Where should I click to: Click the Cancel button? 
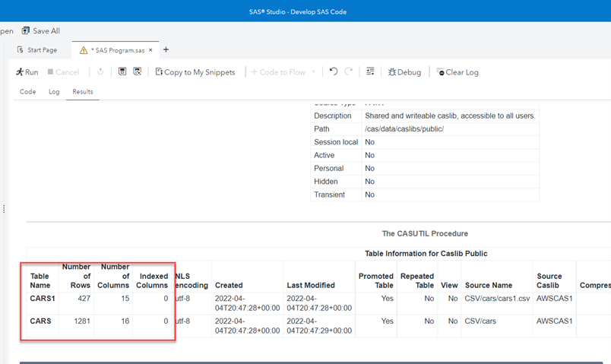point(63,72)
